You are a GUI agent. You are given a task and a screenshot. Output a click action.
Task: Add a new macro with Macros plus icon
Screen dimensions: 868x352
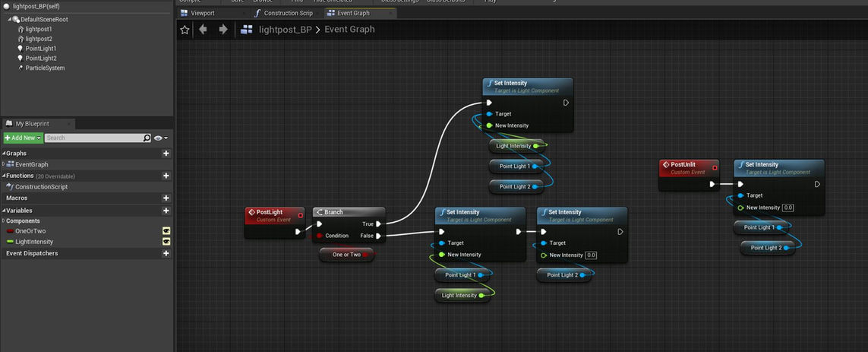[166, 198]
